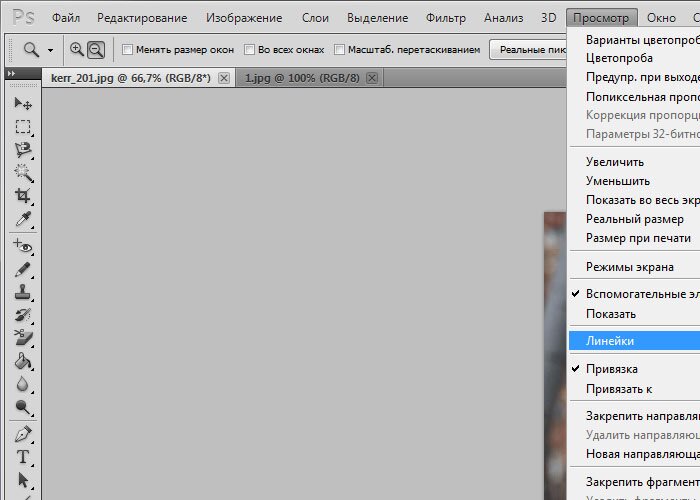Open the Изображение menu
The width and height of the screenshot is (700, 500).
[244, 18]
